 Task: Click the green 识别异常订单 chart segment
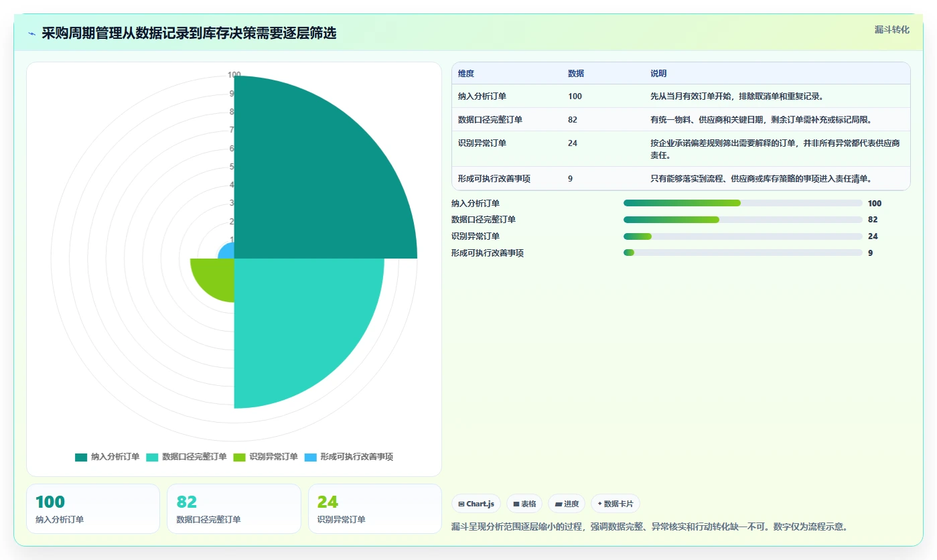(x=218, y=275)
